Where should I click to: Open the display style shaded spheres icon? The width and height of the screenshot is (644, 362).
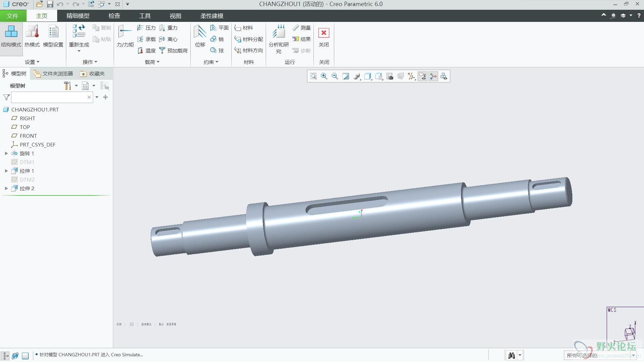356,76
